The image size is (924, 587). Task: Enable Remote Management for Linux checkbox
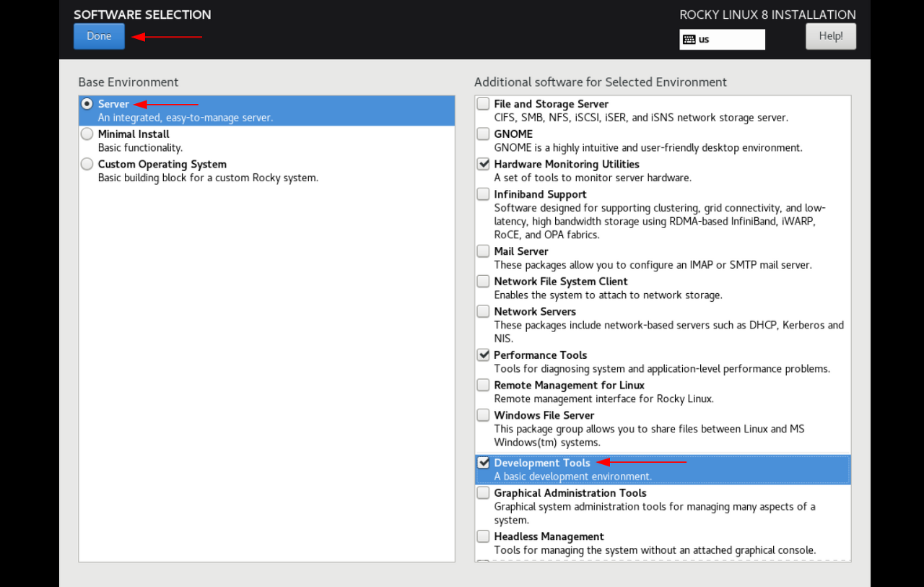pos(483,386)
